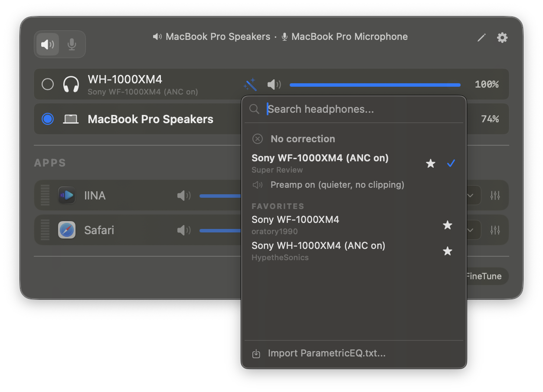The width and height of the screenshot is (543, 392).
Task: Click the WH-1000XM4 volume slider
Action: [375, 85]
